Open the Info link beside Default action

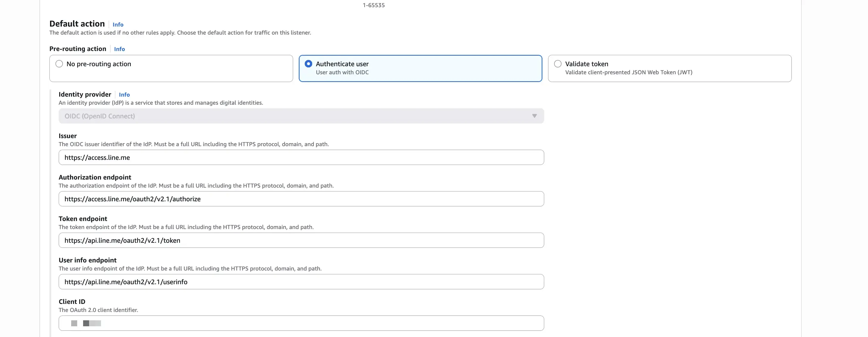118,24
